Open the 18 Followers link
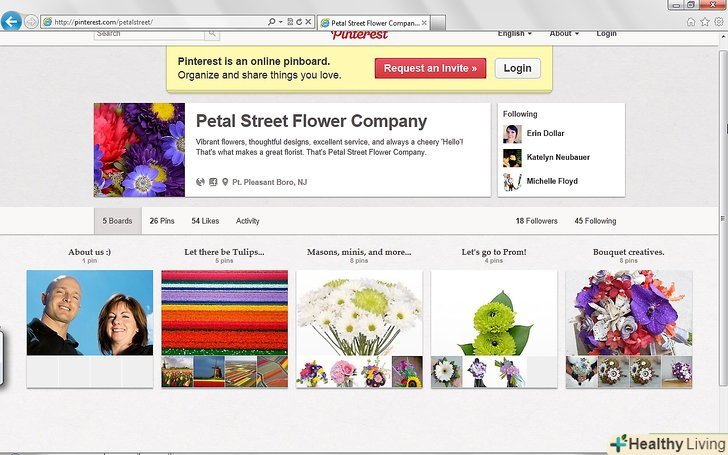The height and width of the screenshot is (455, 728). [536, 221]
